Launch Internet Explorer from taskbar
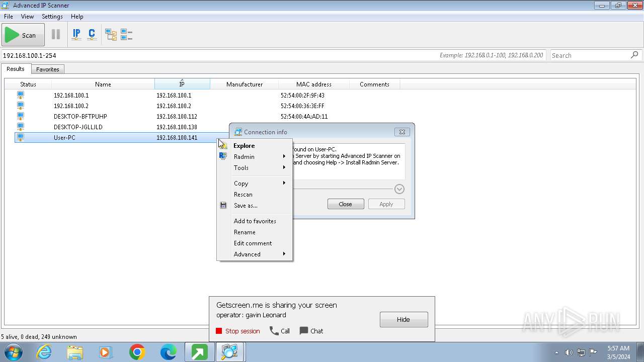The image size is (644, 362). (x=44, y=352)
